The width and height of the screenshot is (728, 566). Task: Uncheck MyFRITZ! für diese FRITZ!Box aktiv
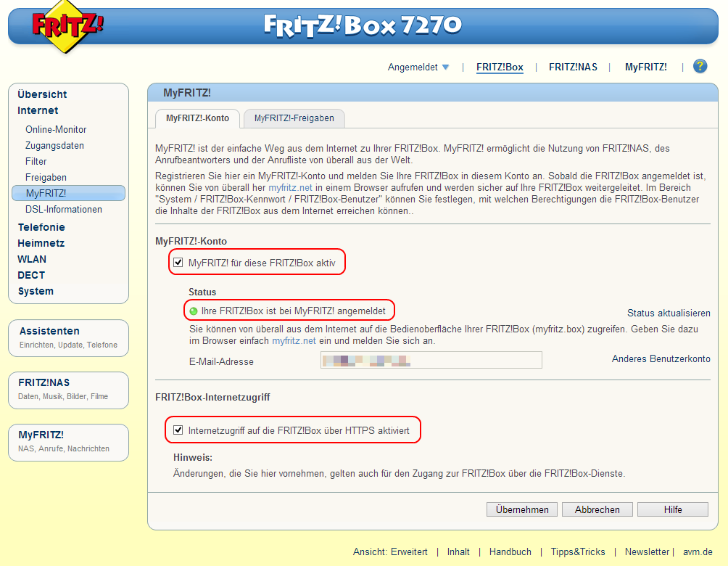click(x=178, y=263)
